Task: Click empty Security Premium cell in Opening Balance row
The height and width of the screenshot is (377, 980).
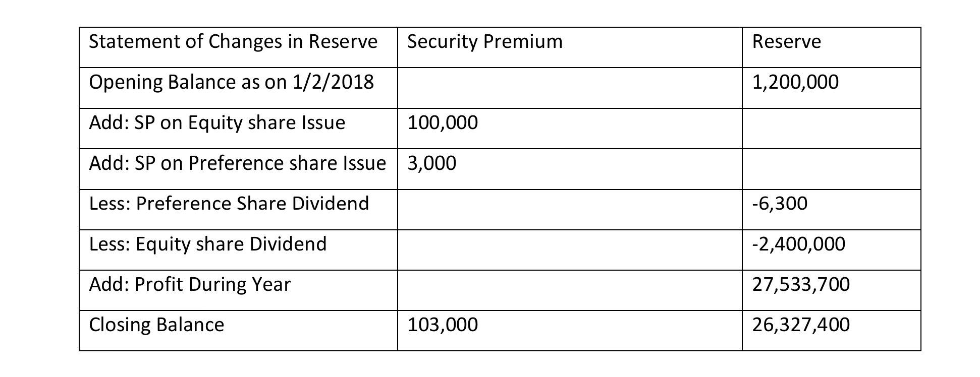Action: (x=569, y=88)
